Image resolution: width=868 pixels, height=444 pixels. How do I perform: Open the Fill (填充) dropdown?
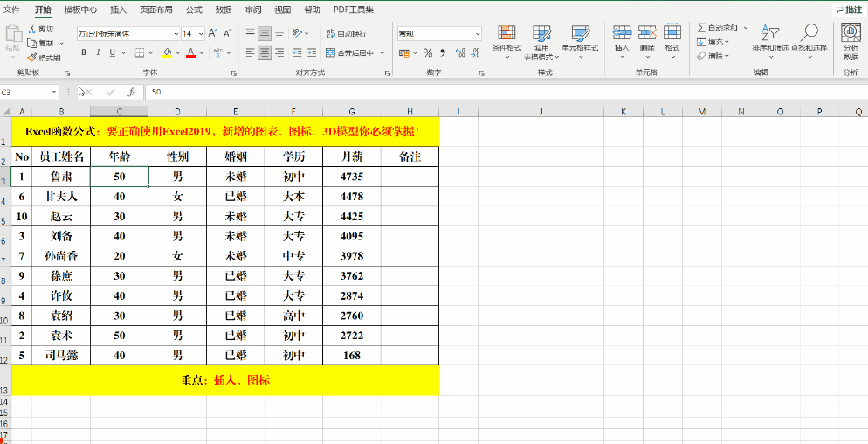[713, 42]
